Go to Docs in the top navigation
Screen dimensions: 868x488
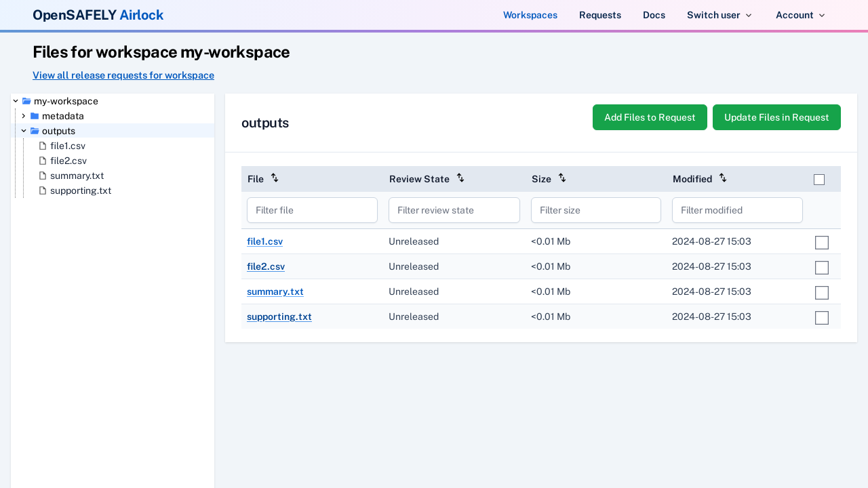tap(654, 15)
